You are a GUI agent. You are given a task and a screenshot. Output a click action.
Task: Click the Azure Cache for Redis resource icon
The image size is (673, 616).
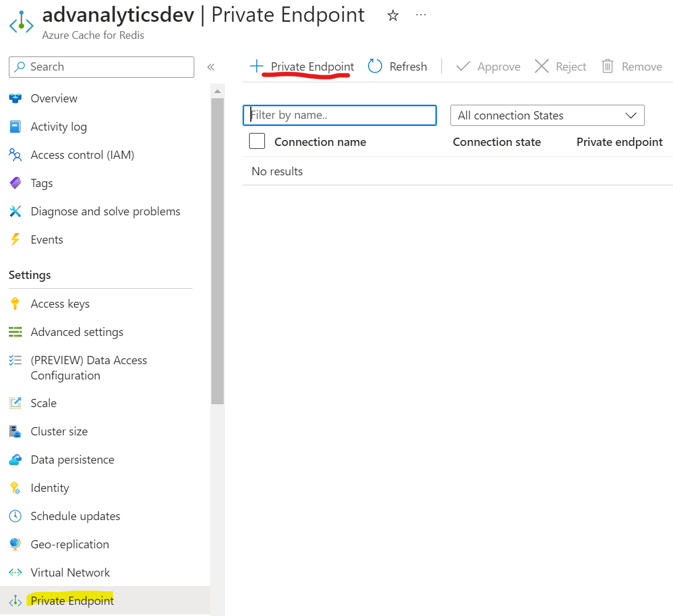21,22
